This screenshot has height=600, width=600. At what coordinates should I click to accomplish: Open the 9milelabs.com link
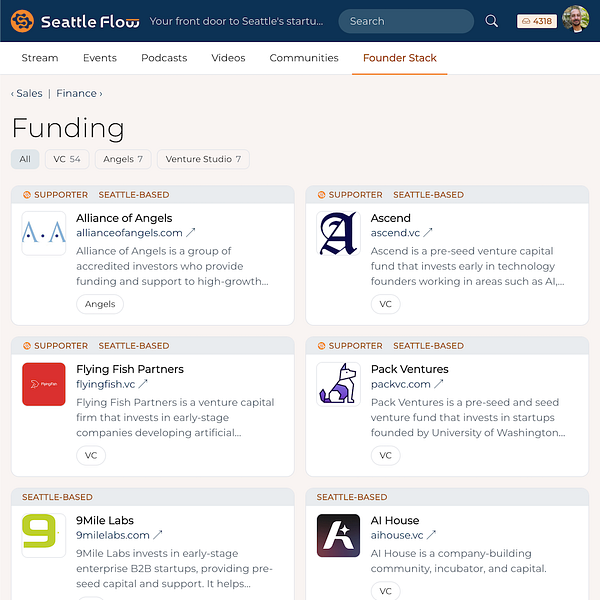[x=112, y=535]
